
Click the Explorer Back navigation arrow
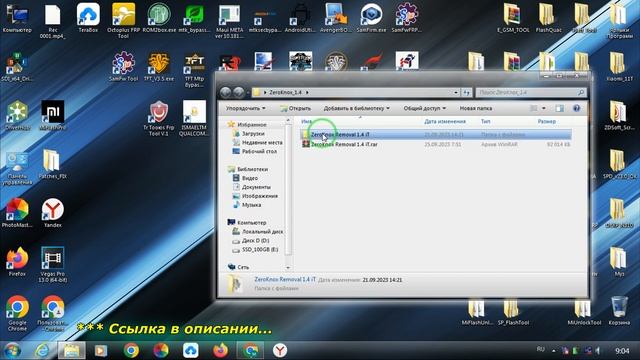pyautogui.click(x=226, y=93)
